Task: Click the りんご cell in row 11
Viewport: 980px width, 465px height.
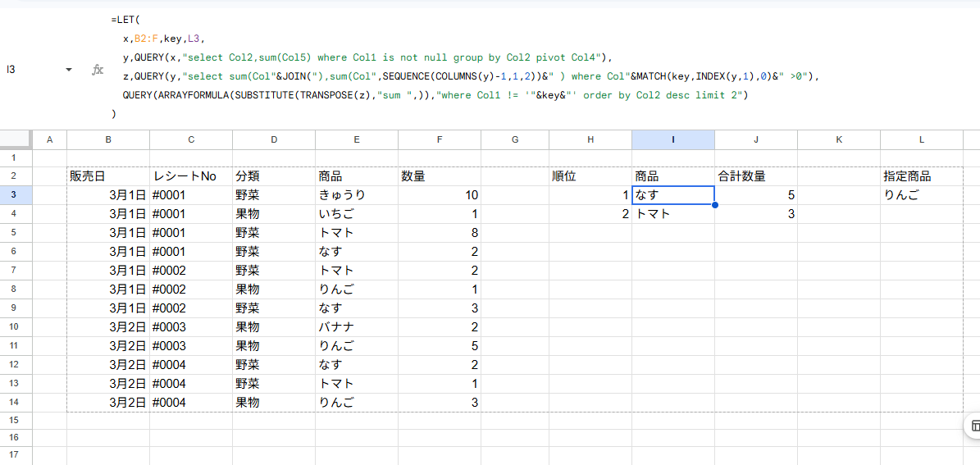Action: [x=357, y=345]
